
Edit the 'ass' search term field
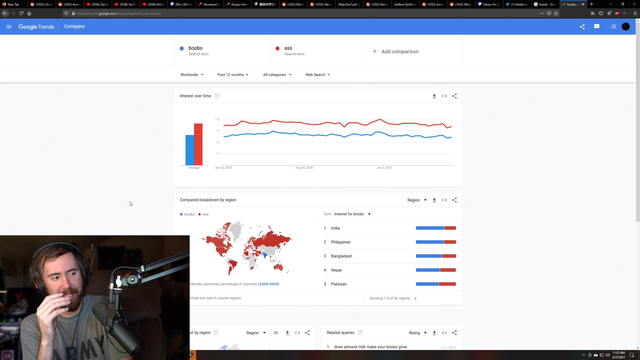click(x=318, y=51)
